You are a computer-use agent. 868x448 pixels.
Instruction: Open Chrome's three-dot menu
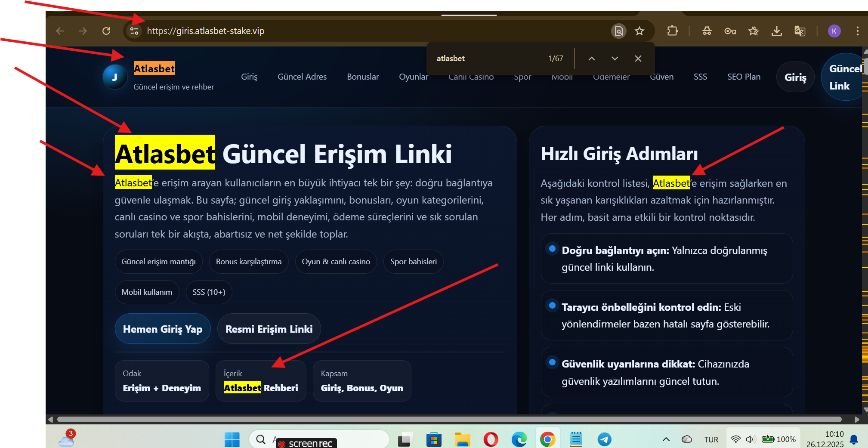coord(858,31)
